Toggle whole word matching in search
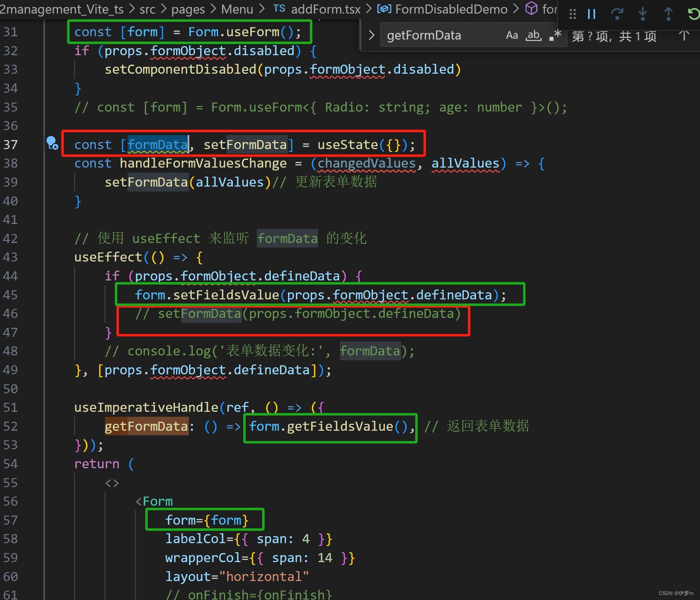Image resolution: width=700 pixels, height=600 pixels. click(533, 35)
